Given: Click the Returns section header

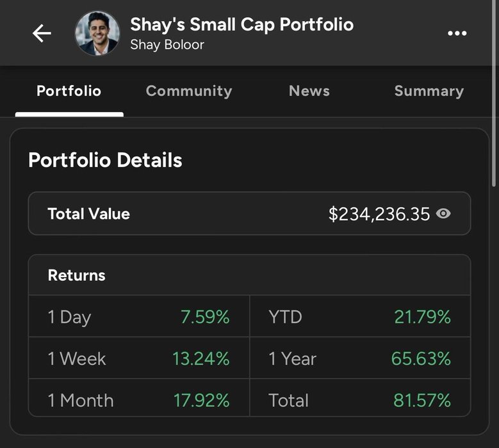Looking at the screenshot, I should [77, 275].
